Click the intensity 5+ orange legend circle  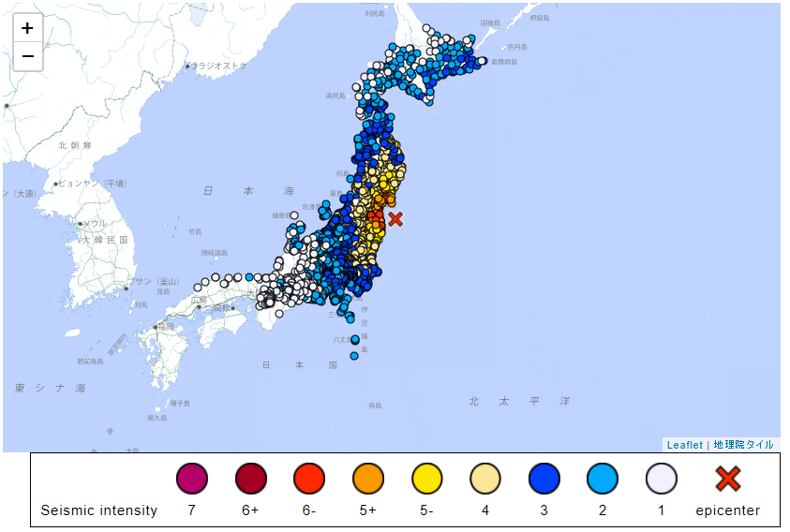click(368, 479)
